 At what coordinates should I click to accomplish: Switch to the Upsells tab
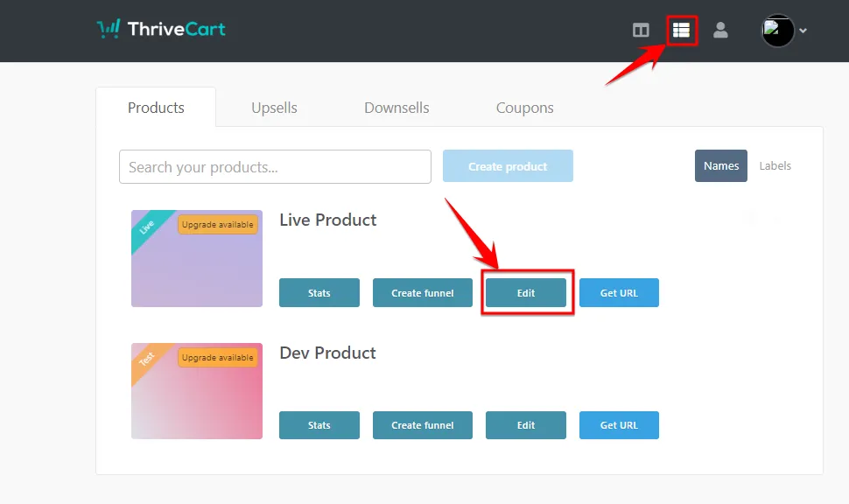pyautogui.click(x=274, y=108)
